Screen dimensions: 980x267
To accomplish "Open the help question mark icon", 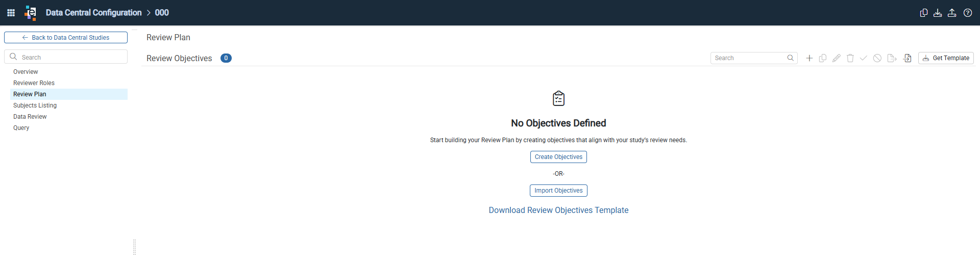I will (968, 13).
